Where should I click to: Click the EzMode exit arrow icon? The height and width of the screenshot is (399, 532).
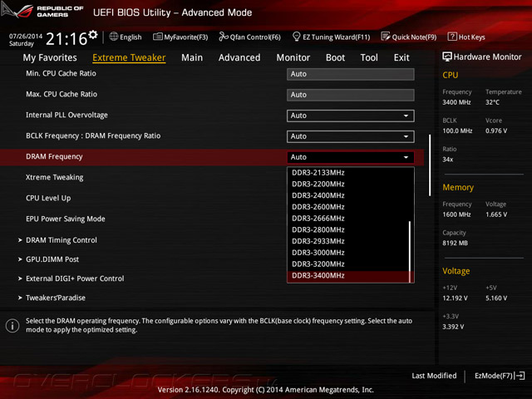click(x=520, y=376)
